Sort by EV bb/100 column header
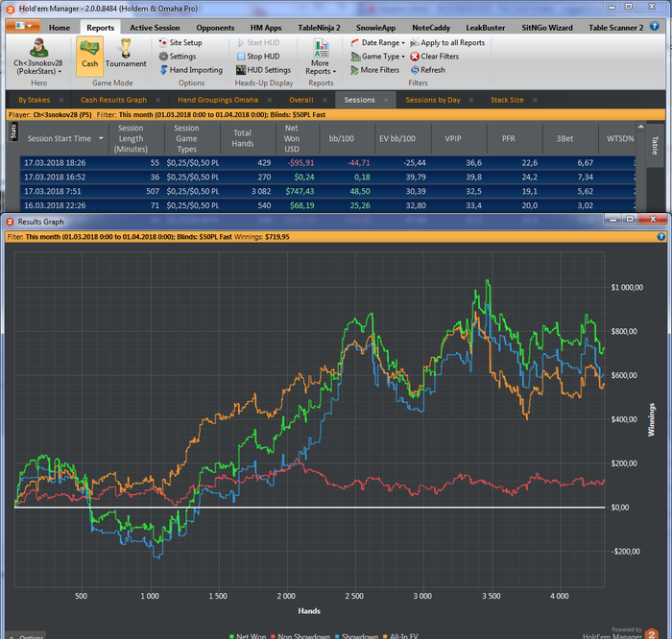The height and width of the screenshot is (639, 672). coord(403,138)
